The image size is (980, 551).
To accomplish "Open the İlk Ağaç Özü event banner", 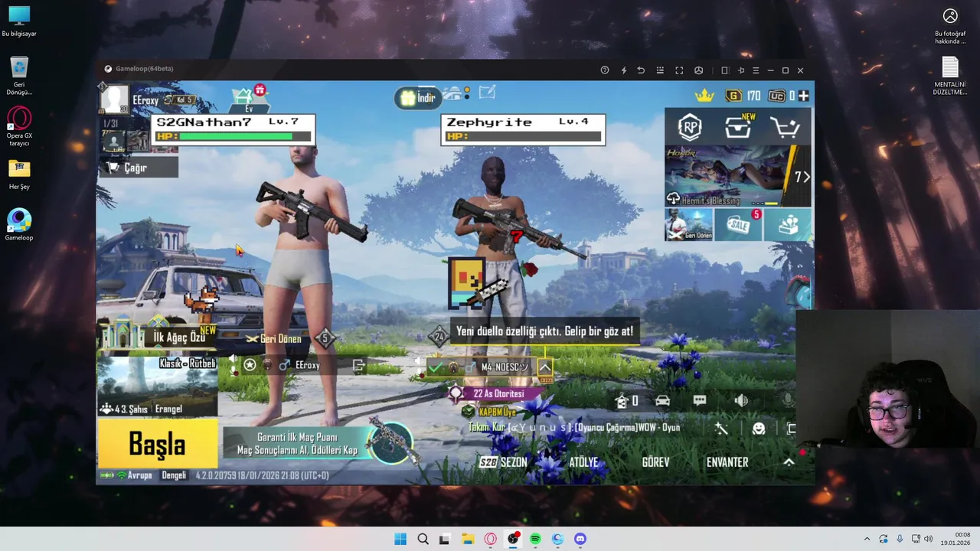I will pos(158,335).
